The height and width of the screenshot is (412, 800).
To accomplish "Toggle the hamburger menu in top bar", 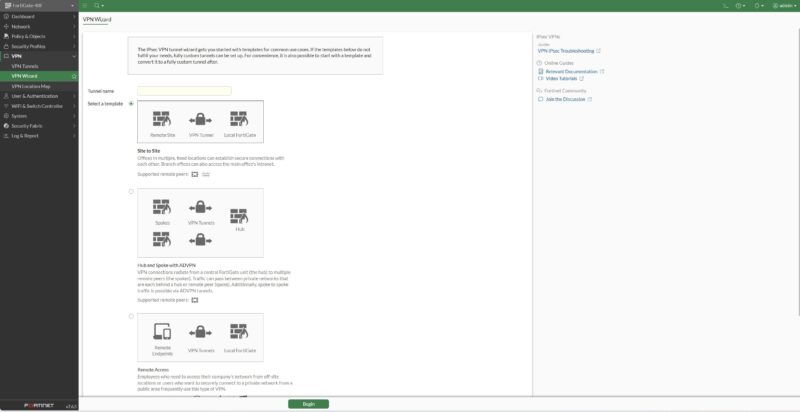I will point(85,5).
